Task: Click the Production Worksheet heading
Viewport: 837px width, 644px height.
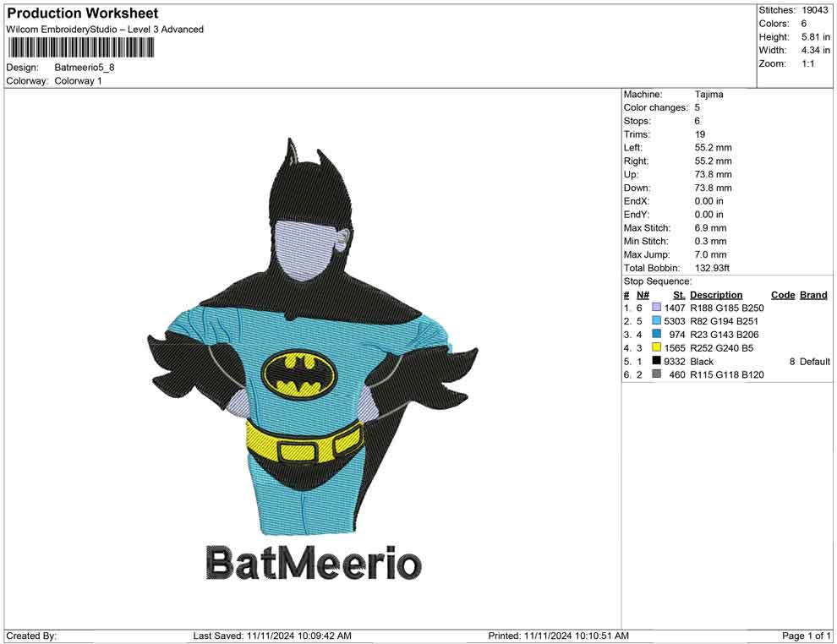Action: (83, 14)
